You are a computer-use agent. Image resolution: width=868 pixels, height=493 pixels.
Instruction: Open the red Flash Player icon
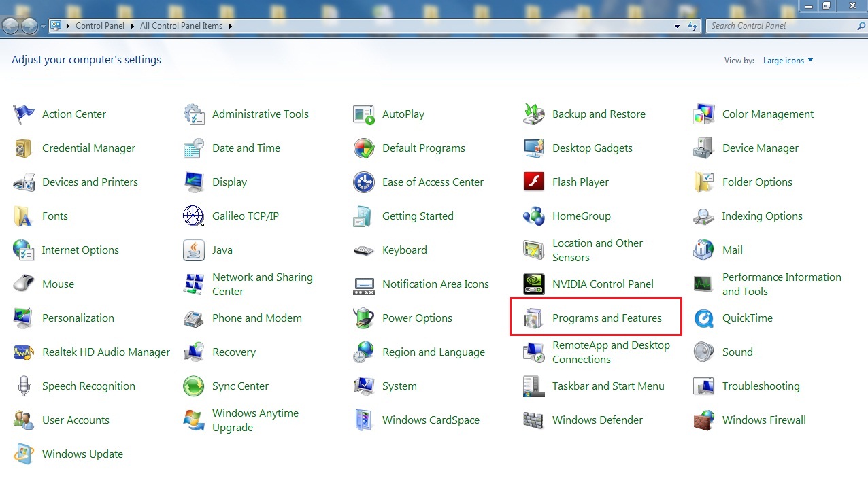tap(534, 182)
